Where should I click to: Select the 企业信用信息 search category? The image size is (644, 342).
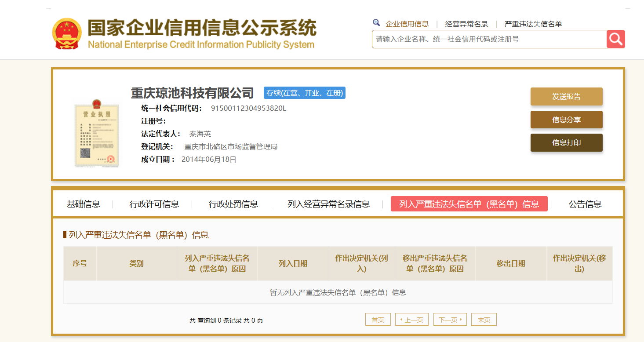[x=407, y=24]
